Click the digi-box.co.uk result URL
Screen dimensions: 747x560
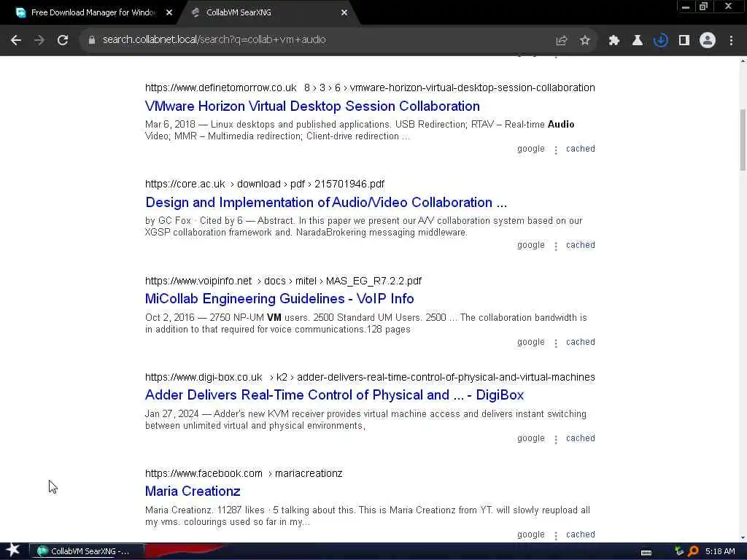370,377
